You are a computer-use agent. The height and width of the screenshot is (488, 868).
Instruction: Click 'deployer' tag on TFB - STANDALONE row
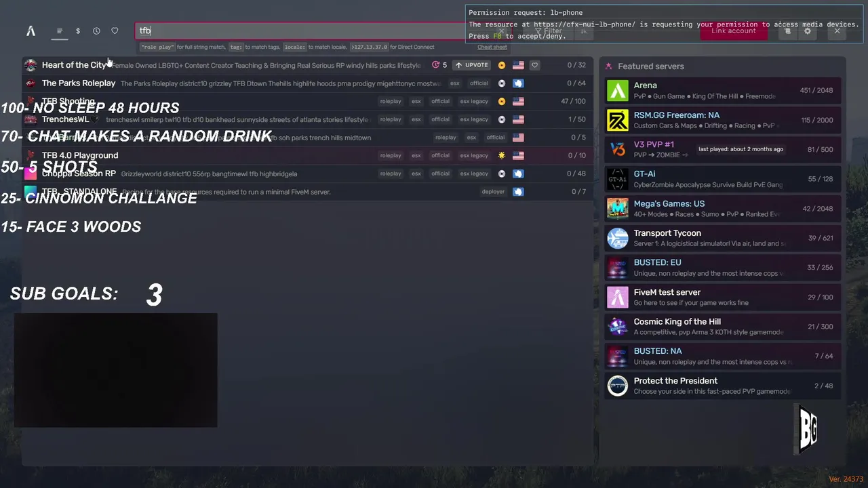coord(493,192)
